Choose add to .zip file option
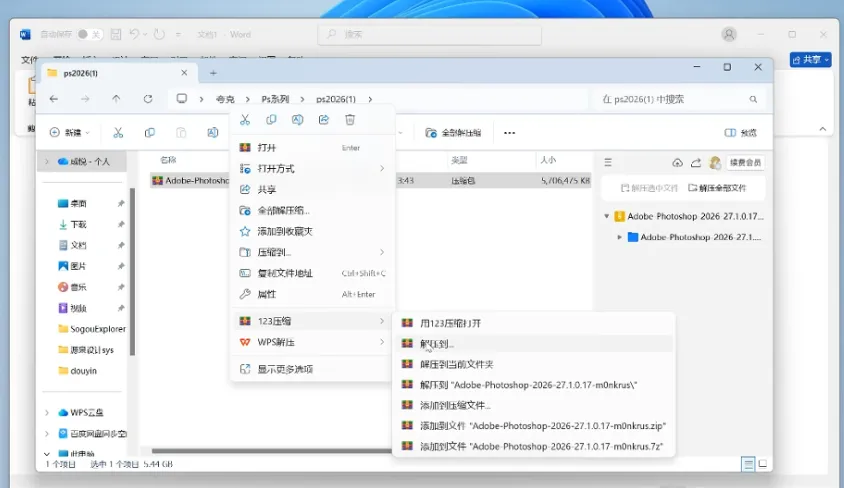844x488 pixels. 534,426
